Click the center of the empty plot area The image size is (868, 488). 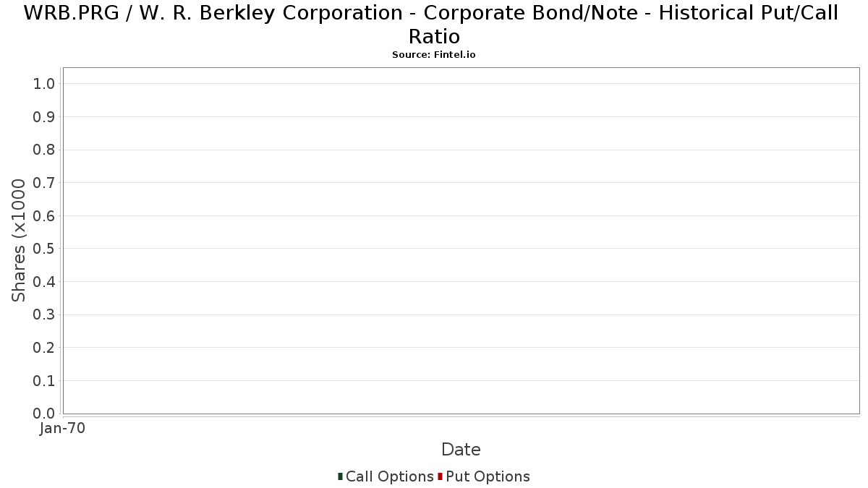point(461,241)
